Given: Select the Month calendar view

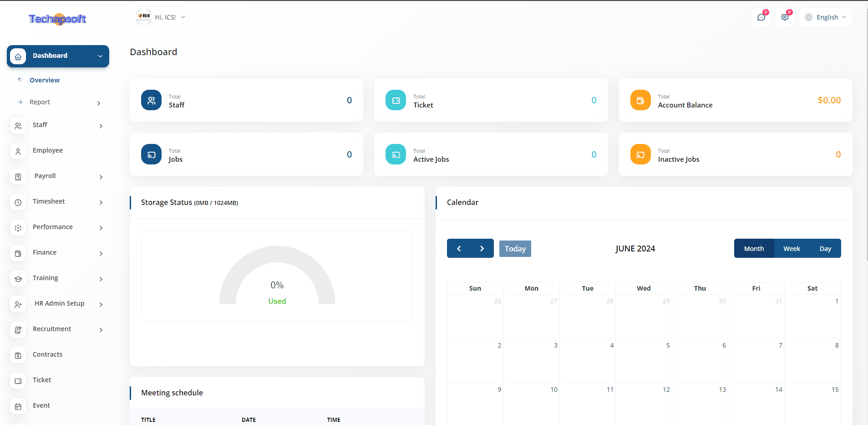Looking at the screenshot, I should [x=754, y=249].
